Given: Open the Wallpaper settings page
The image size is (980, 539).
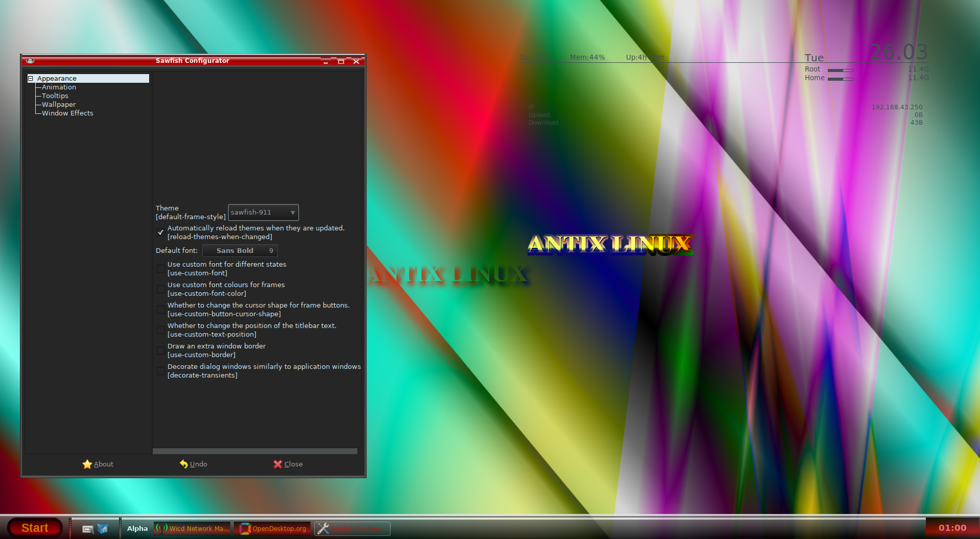Looking at the screenshot, I should pyautogui.click(x=59, y=104).
